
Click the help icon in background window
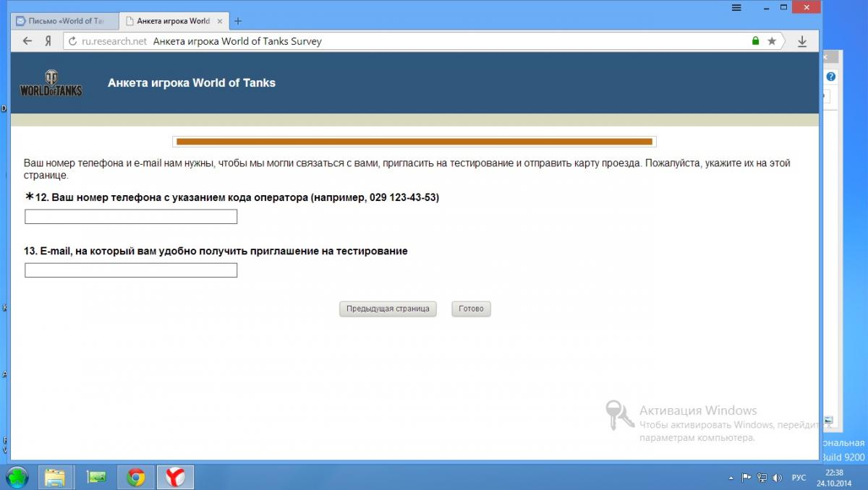[831, 77]
